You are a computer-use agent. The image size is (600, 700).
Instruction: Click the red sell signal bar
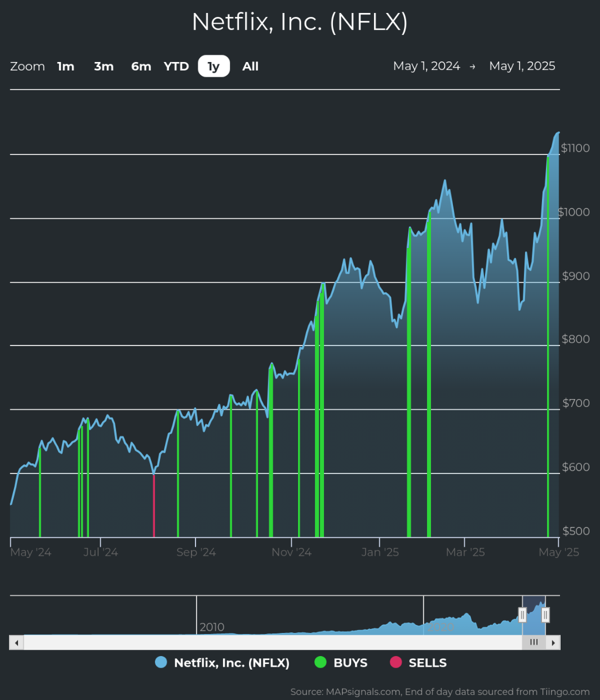pyautogui.click(x=154, y=506)
